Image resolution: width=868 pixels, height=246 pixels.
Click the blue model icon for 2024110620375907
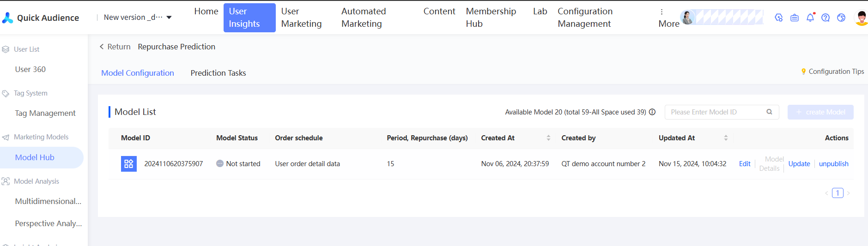[129, 164]
